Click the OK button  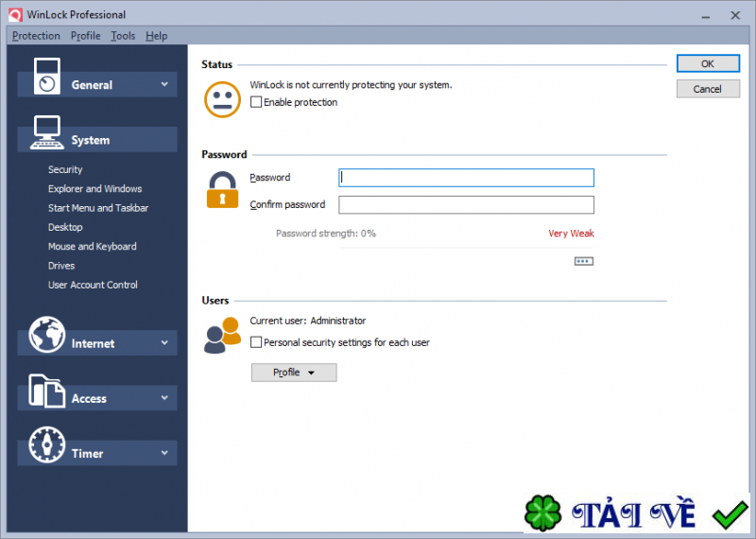708,63
